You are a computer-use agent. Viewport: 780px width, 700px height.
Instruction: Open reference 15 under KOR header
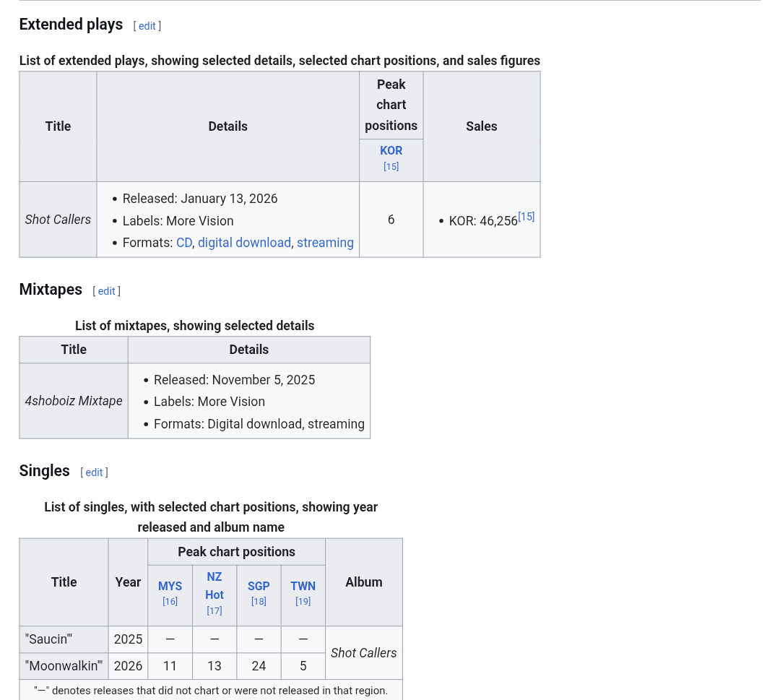click(x=391, y=166)
